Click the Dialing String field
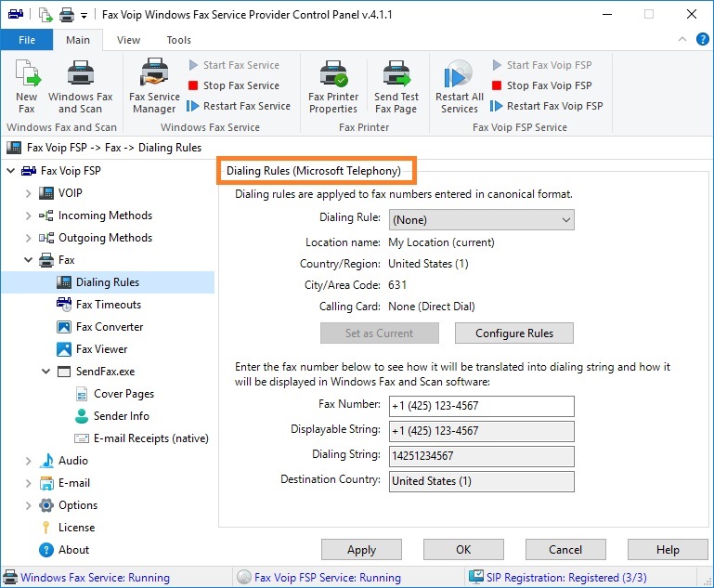714x588 pixels. pos(481,456)
